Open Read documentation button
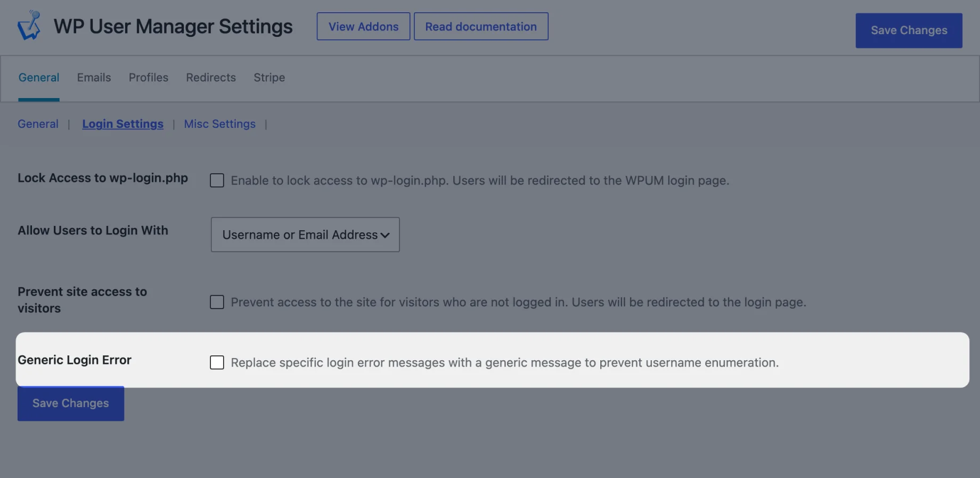The width and height of the screenshot is (980, 478). 481,27
